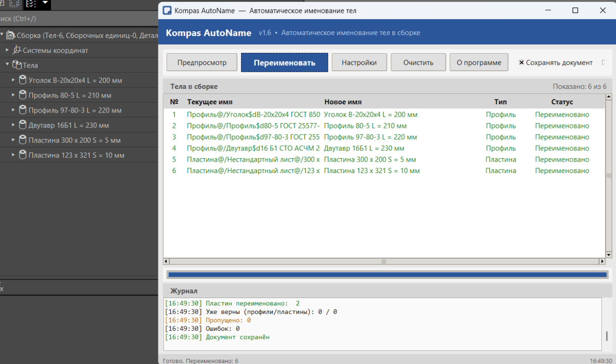Click the table's horizontal scrollbar right arrow
This screenshot has height=364, width=616.
tap(602, 262)
